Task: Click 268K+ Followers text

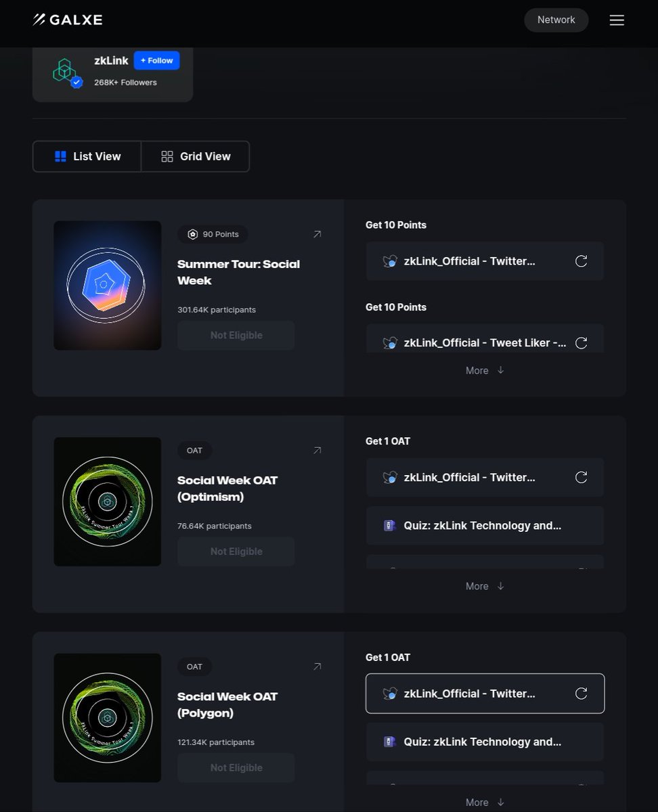Action: [x=125, y=83]
